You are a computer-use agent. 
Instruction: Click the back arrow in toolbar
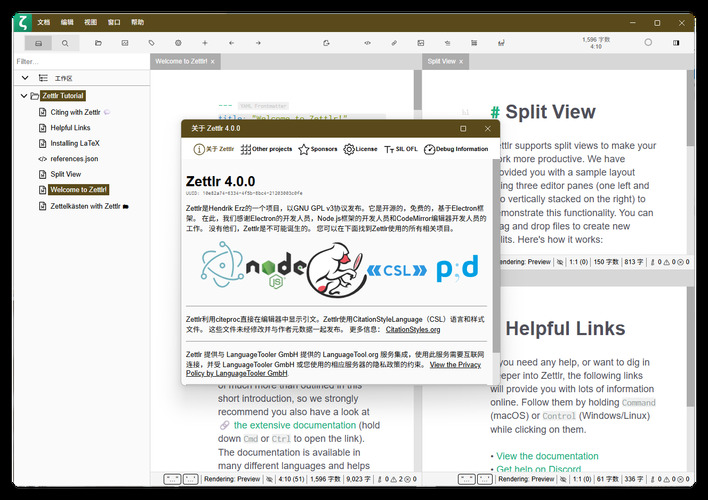point(231,43)
